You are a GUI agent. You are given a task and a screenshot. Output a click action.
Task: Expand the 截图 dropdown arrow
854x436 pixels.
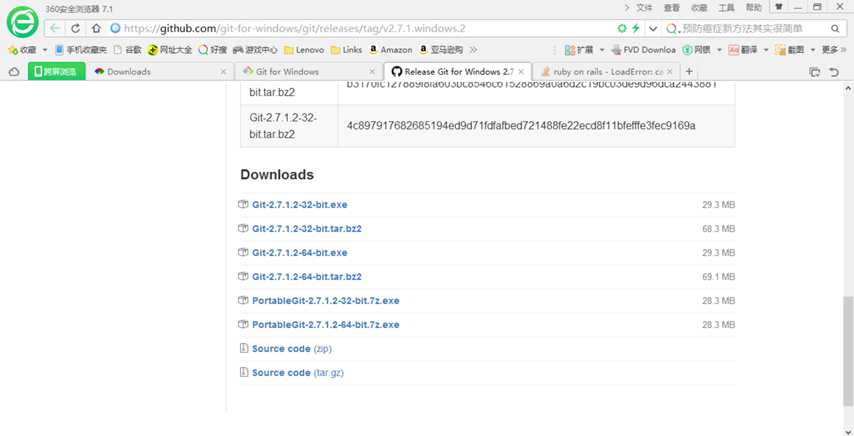(x=813, y=50)
